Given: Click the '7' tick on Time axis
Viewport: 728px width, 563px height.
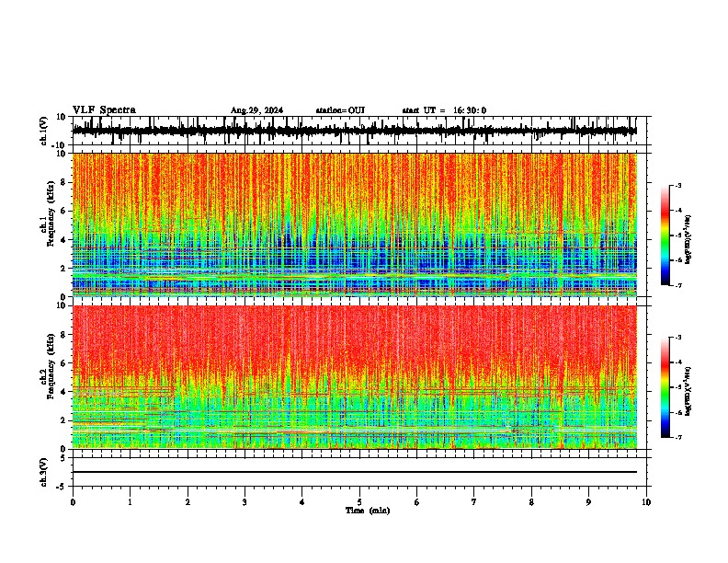Looking at the screenshot, I should 474,502.
